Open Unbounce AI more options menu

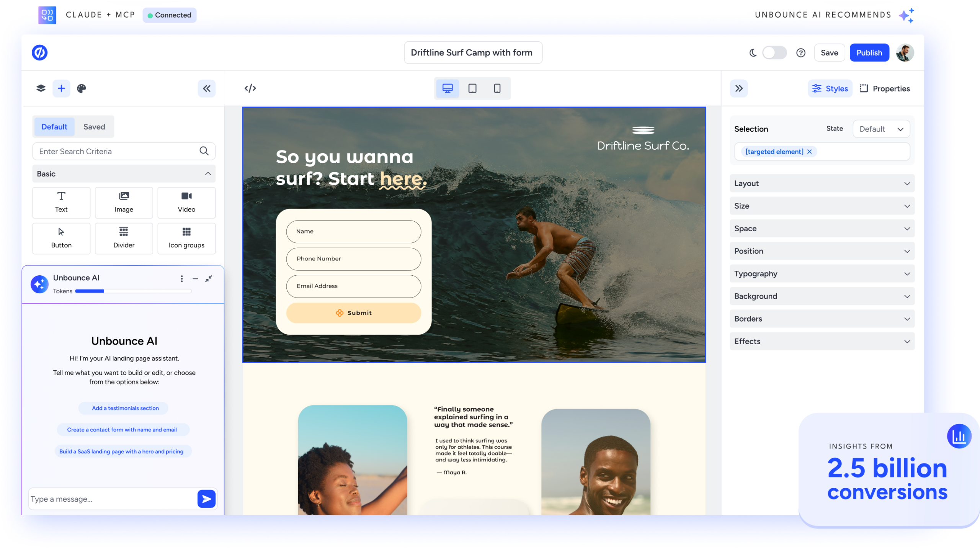(x=182, y=279)
